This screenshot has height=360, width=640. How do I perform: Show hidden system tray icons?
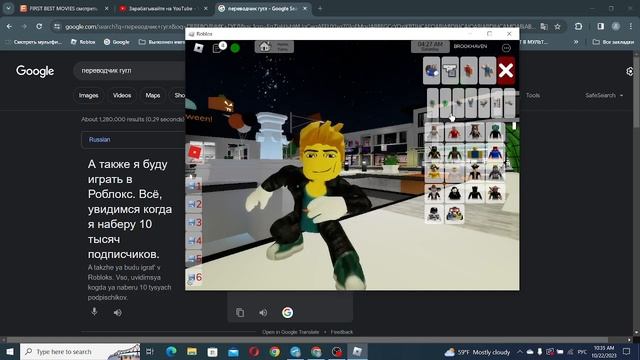520,352
